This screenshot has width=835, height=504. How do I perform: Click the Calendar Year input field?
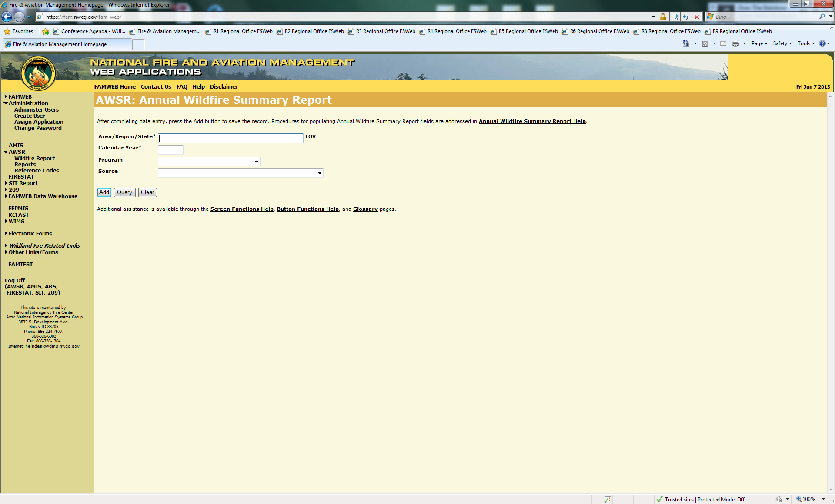[x=170, y=150]
